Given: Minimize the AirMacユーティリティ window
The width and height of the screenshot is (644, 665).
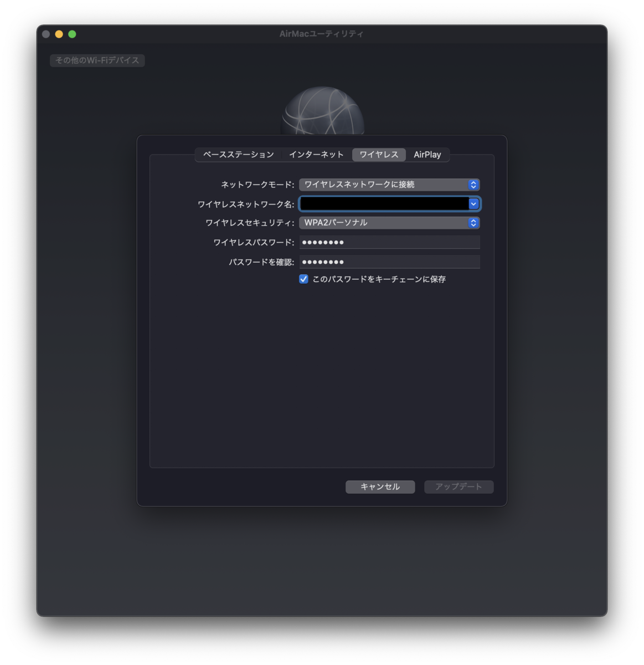Looking at the screenshot, I should [x=59, y=34].
